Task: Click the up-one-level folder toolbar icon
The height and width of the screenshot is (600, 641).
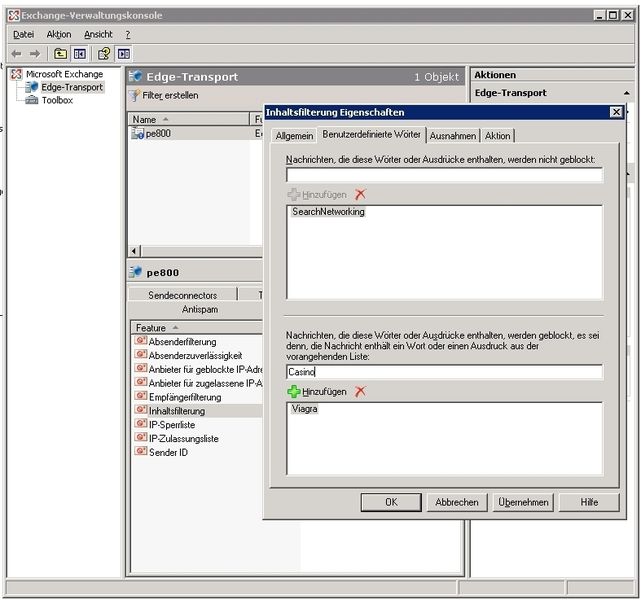Action: (x=61, y=54)
